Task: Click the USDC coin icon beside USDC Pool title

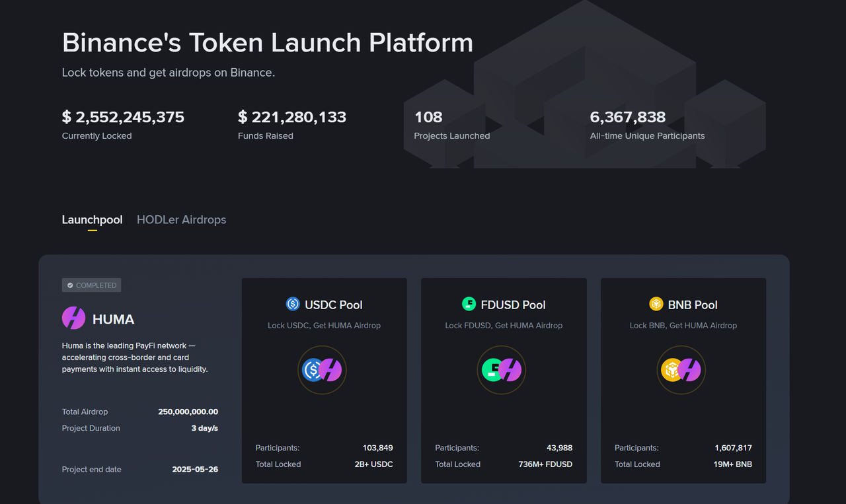Action: click(293, 304)
